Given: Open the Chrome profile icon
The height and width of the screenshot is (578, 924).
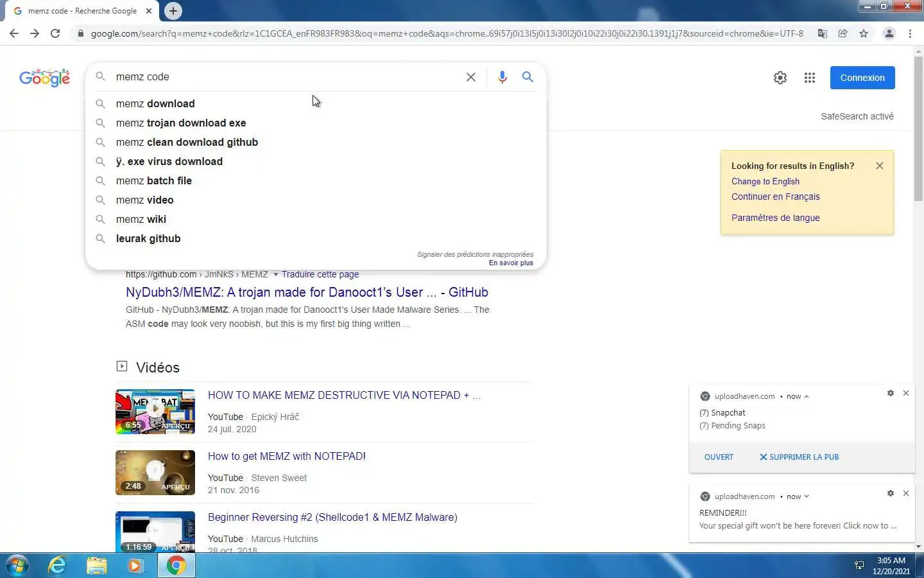Looking at the screenshot, I should 889,33.
